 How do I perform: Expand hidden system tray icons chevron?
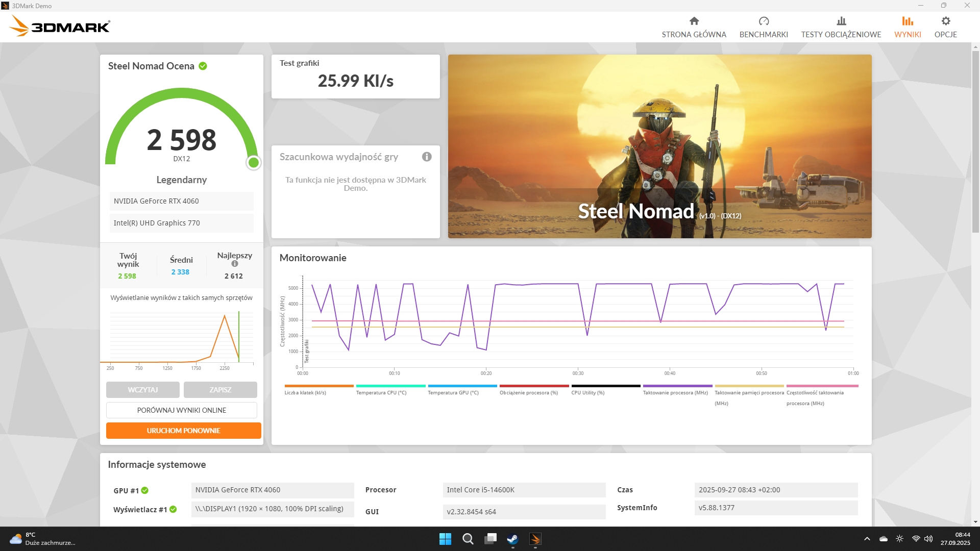pyautogui.click(x=867, y=539)
